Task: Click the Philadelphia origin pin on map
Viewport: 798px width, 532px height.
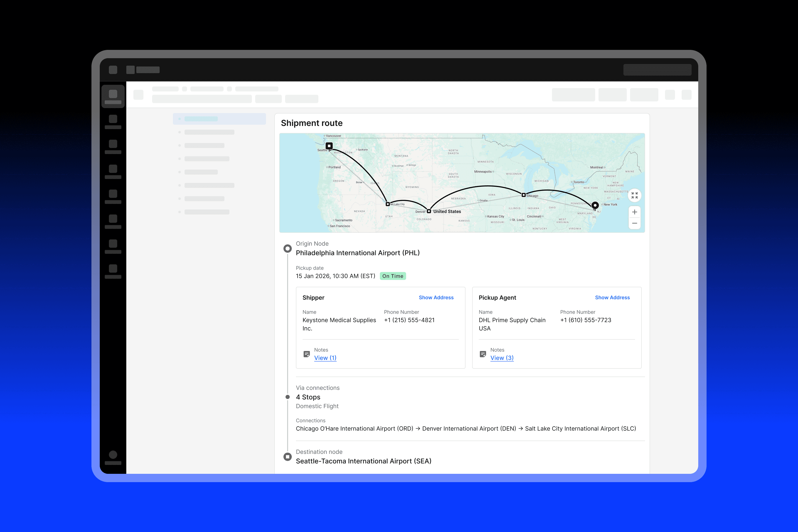Action: 595,205
